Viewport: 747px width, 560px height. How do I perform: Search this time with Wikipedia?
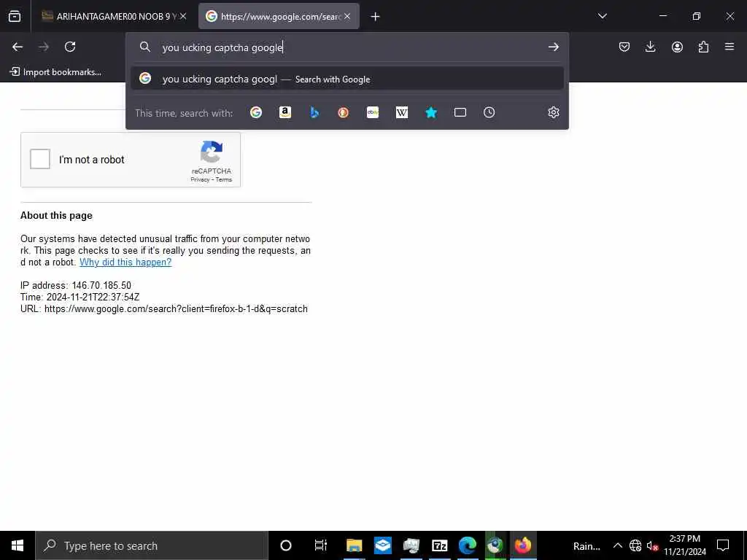[x=402, y=112]
